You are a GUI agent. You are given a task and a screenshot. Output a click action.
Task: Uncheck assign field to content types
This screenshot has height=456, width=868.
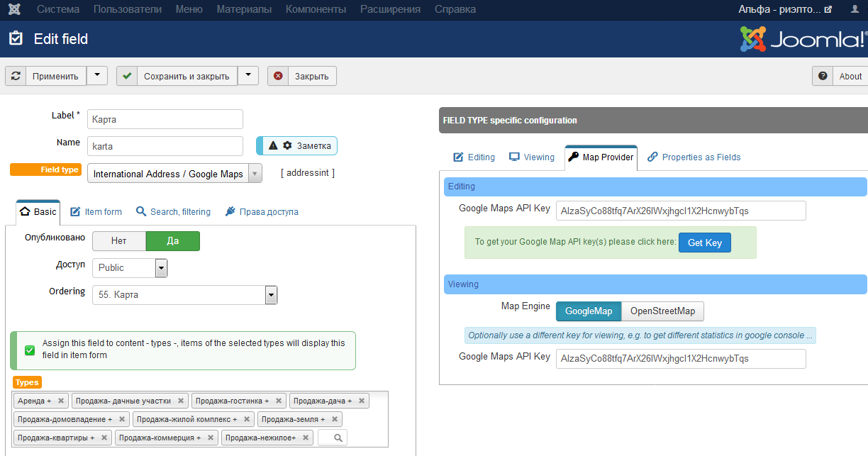click(x=30, y=350)
